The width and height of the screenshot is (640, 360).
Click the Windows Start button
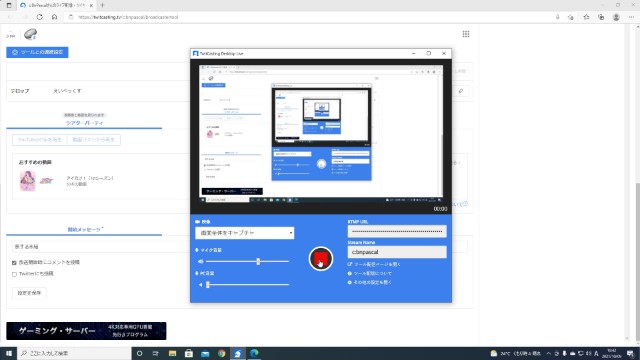click(x=9, y=353)
